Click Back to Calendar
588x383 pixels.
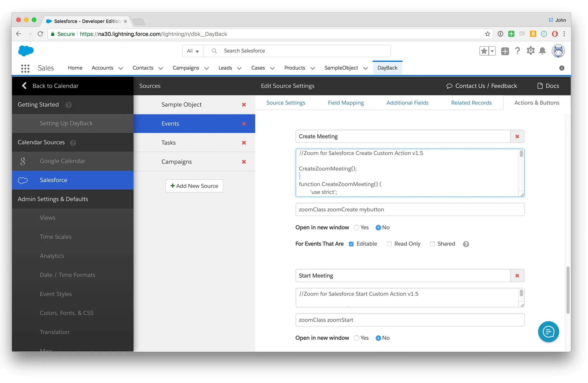click(x=50, y=86)
